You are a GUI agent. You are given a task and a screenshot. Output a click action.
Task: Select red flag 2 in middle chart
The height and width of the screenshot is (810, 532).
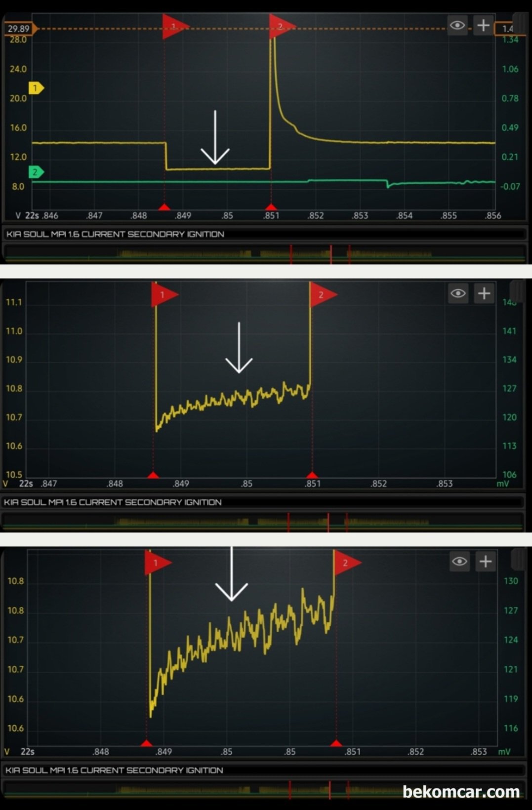[323, 294]
